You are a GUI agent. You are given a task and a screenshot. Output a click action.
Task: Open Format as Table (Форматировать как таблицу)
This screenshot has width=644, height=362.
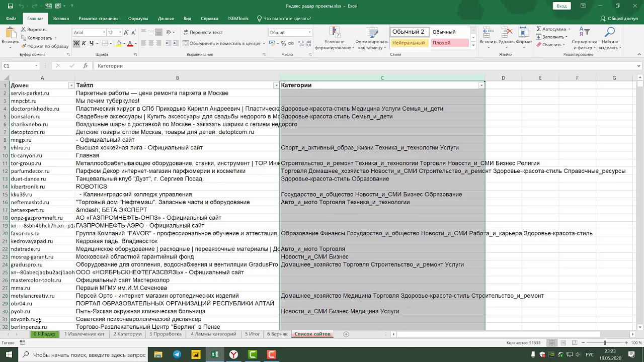(372, 38)
